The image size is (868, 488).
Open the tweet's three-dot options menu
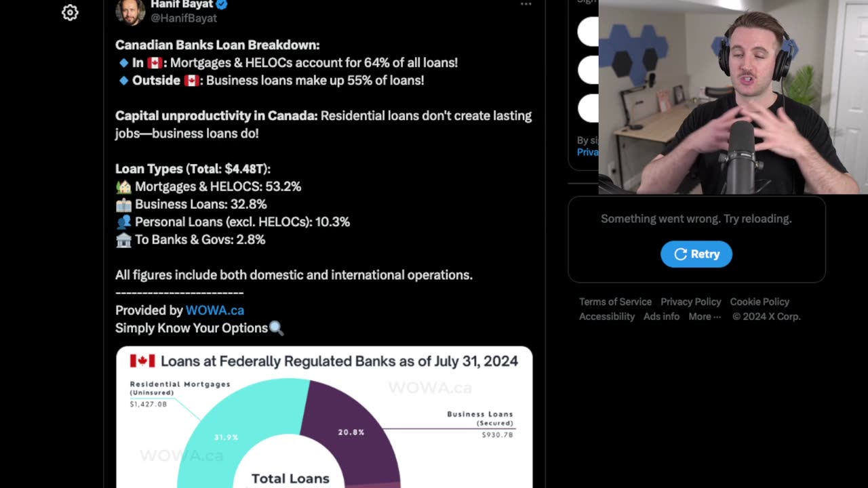click(526, 4)
